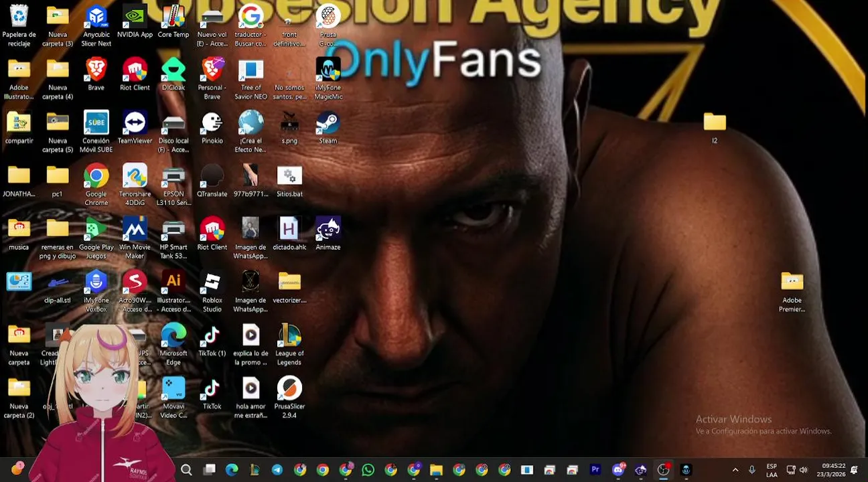Open the iMyFone VoxBox shortcut

[96, 292]
